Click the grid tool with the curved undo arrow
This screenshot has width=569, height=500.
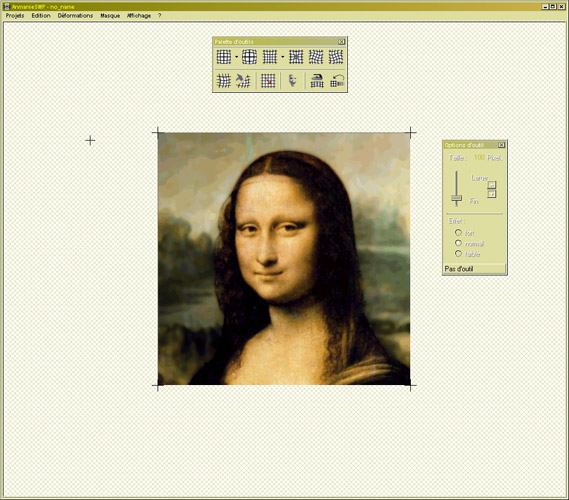coord(337,81)
